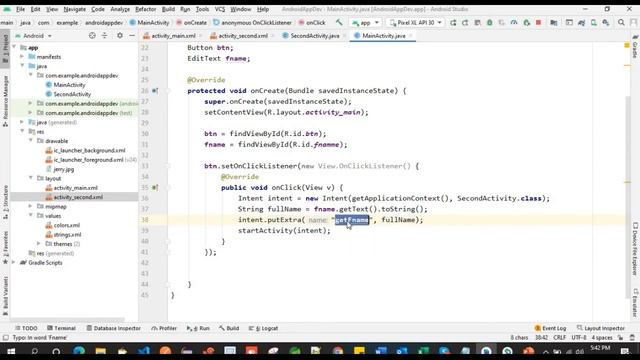Select strings.xml in values folder
640x360 pixels.
tap(63, 235)
